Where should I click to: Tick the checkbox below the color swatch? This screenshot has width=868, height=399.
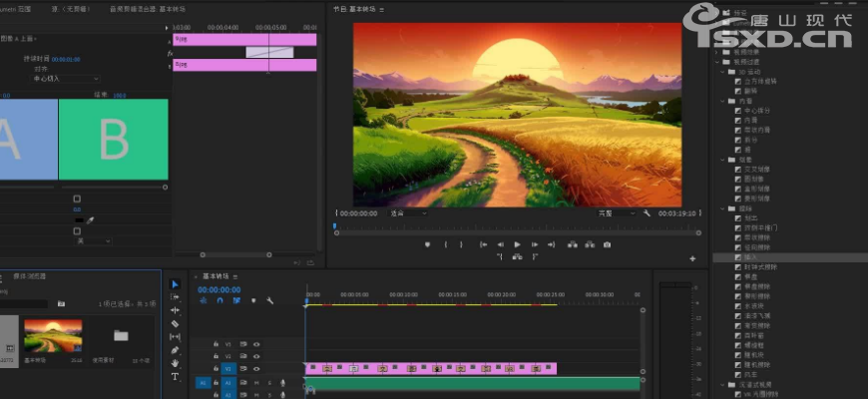77,231
